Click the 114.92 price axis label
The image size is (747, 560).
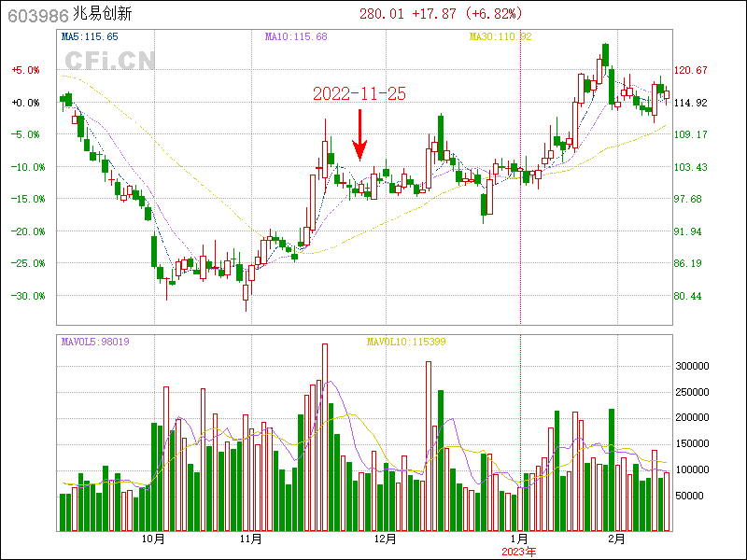(x=690, y=103)
